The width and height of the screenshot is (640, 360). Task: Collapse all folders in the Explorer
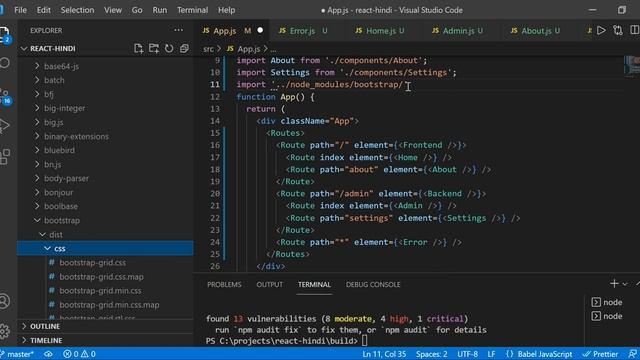(x=184, y=49)
